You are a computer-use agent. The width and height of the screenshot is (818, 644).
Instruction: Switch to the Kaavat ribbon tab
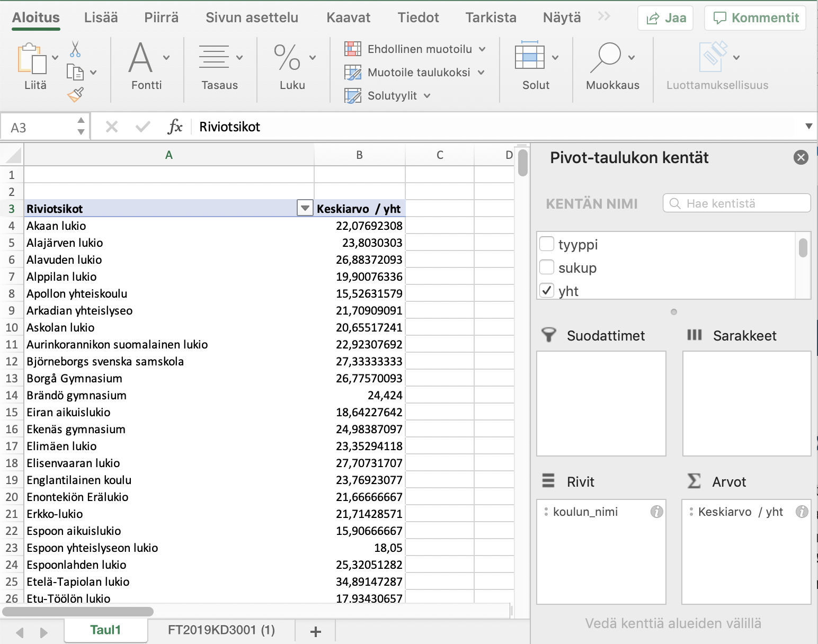pos(348,17)
